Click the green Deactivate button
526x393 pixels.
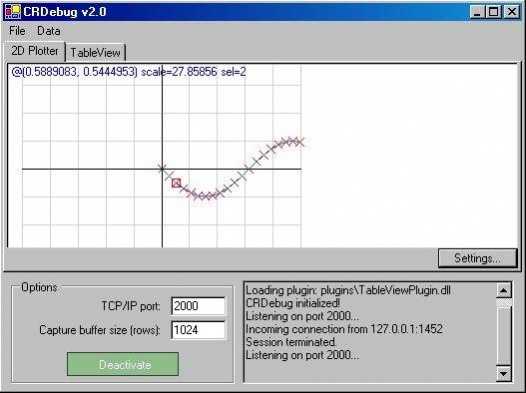point(123,364)
